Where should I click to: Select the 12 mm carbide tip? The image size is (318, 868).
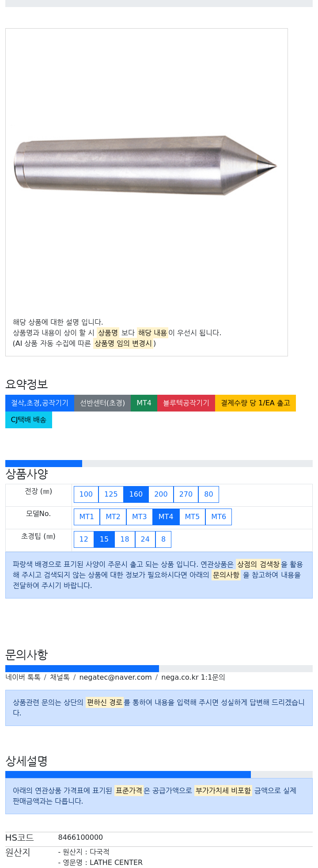tap(84, 539)
